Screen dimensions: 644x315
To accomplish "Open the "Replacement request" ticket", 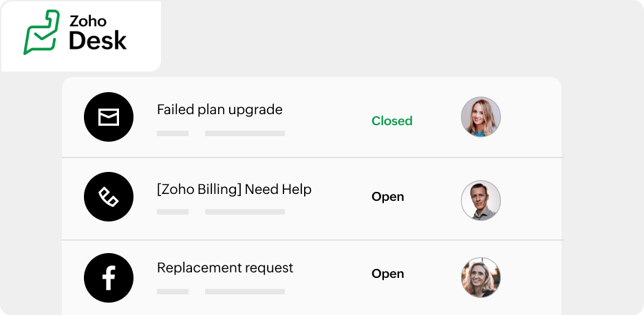I will click(x=225, y=268).
